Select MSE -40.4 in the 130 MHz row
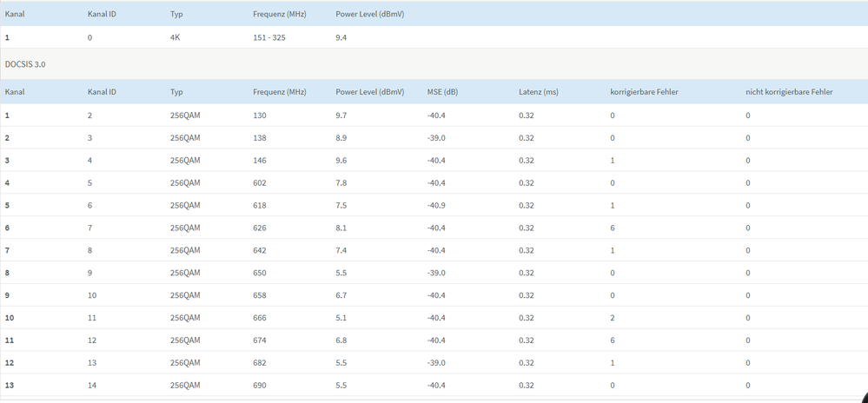This screenshot has height=403, width=868. click(435, 116)
